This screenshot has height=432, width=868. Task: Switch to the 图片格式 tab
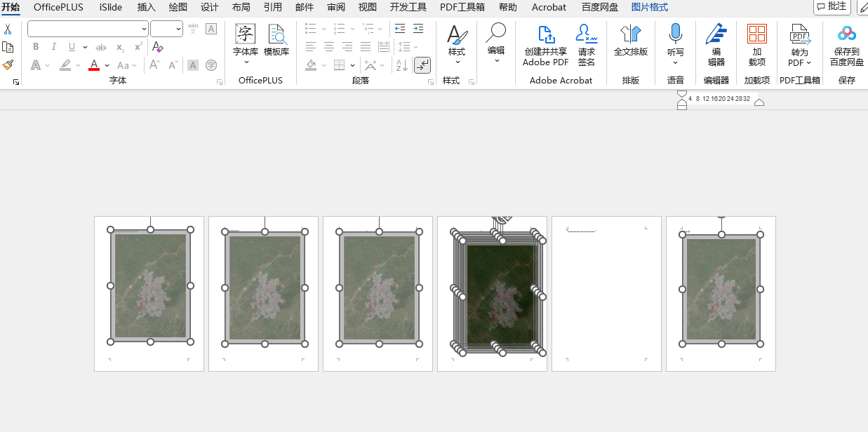point(650,7)
